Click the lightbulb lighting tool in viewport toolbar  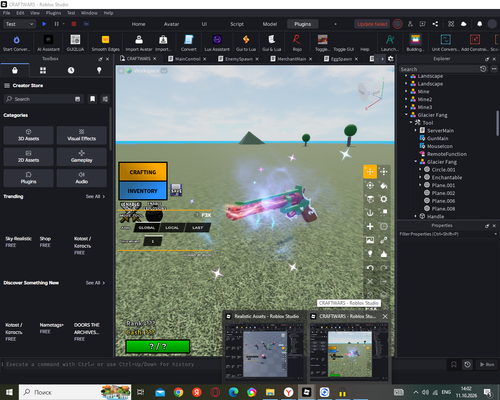pos(370,254)
